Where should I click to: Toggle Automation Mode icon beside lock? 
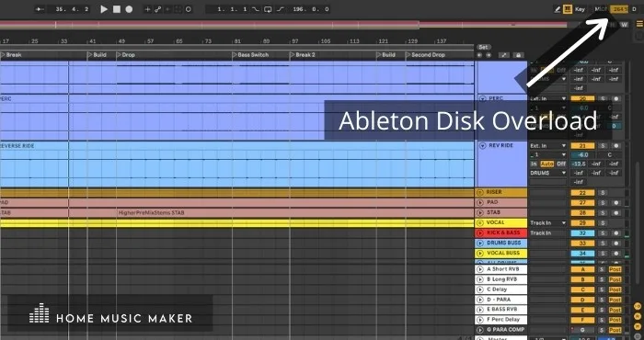[503, 55]
